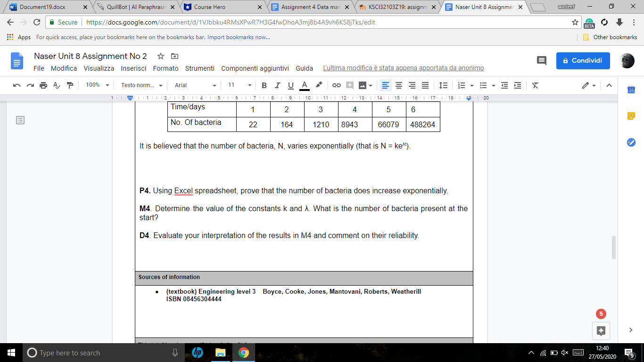Toggle italic formatting
Image resolution: width=644 pixels, height=362 pixels.
(277, 85)
